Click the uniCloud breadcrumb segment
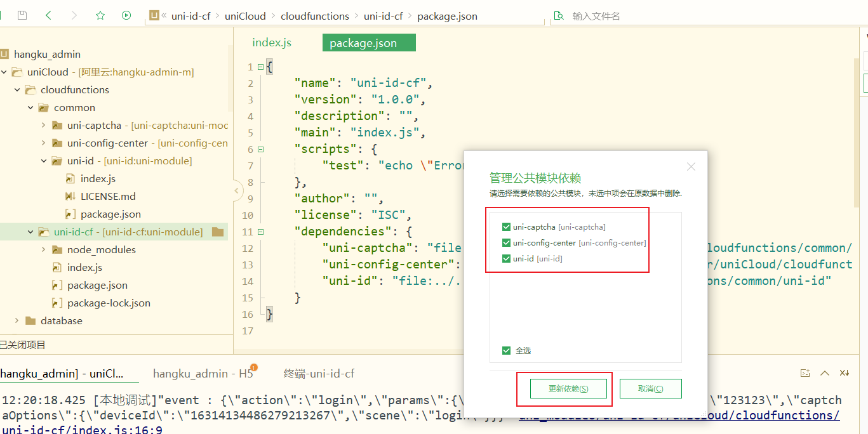 pos(244,16)
